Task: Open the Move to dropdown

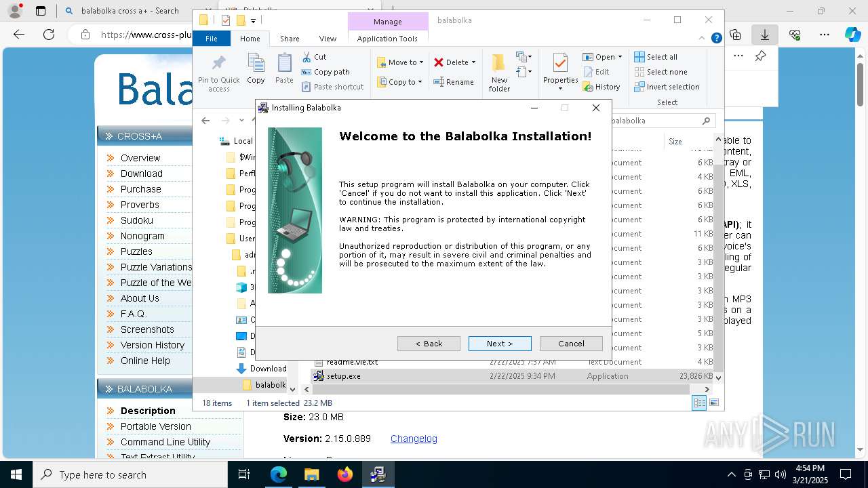Action: click(400, 62)
